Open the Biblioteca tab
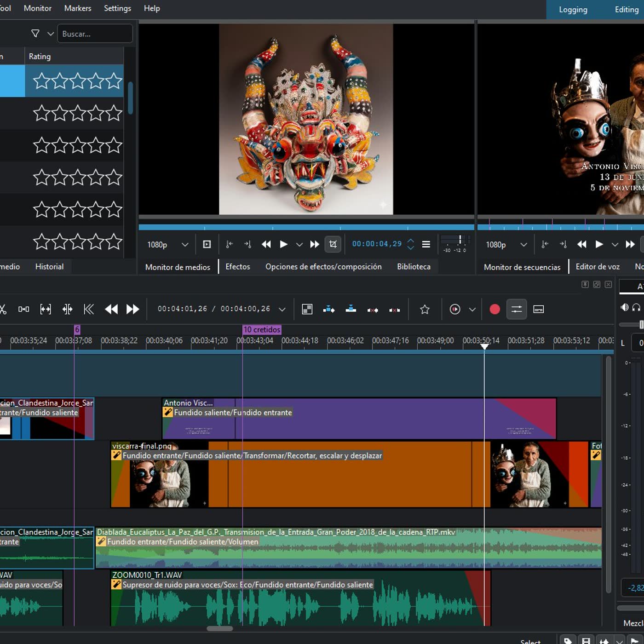Screen dimensions: 644x644 [x=414, y=266]
